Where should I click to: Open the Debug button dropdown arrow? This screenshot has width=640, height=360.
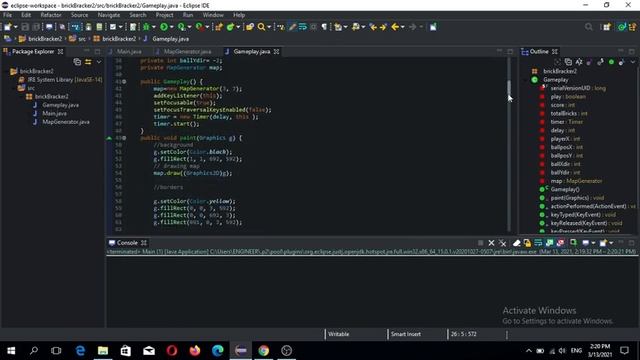pos(154,27)
